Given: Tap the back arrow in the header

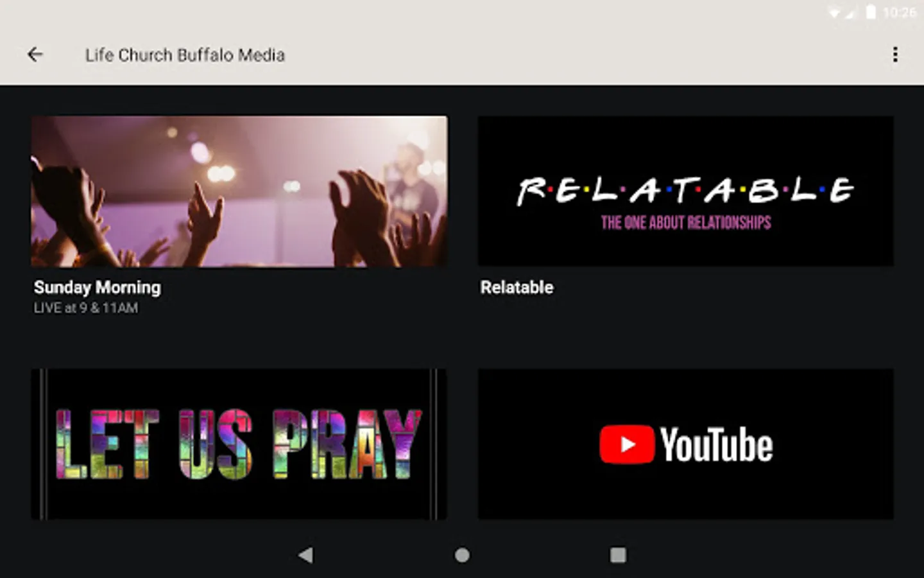Looking at the screenshot, I should click(x=35, y=55).
